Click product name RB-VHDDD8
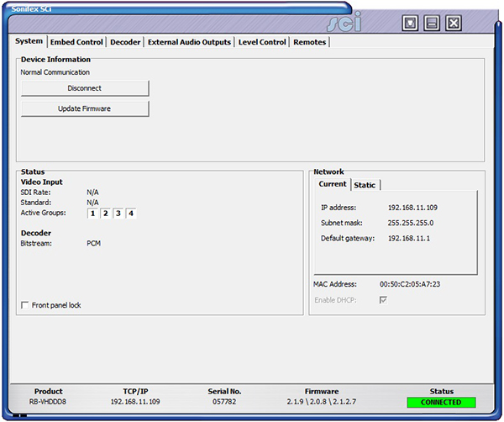Image resolution: width=504 pixels, height=422 pixels. tap(48, 402)
